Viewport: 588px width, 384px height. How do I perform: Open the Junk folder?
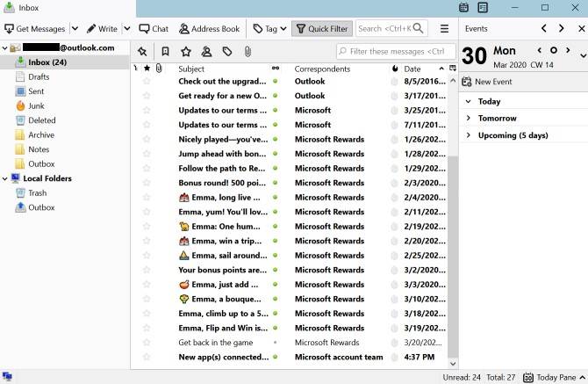36,105
